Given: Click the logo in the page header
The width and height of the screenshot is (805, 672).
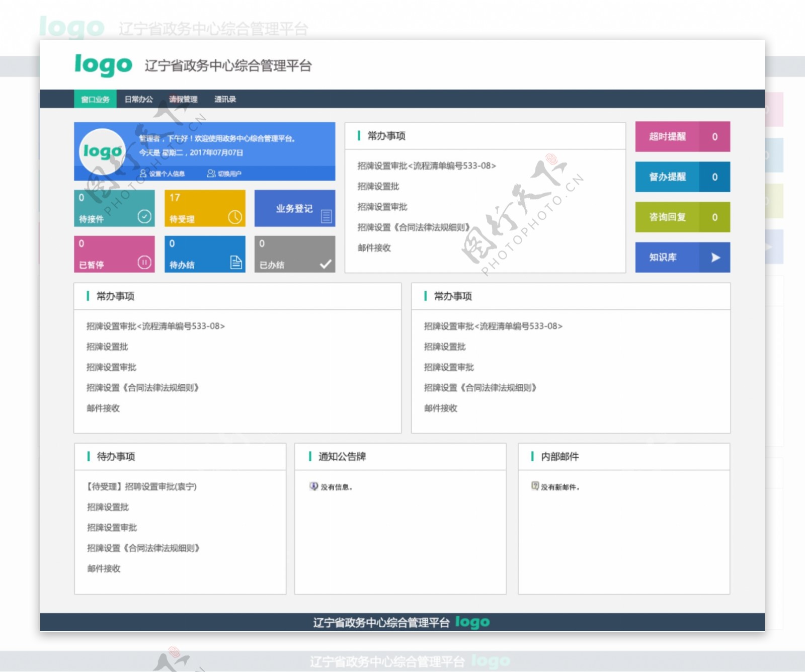Looking at the screenshot, I should click(x=103, y=65).
